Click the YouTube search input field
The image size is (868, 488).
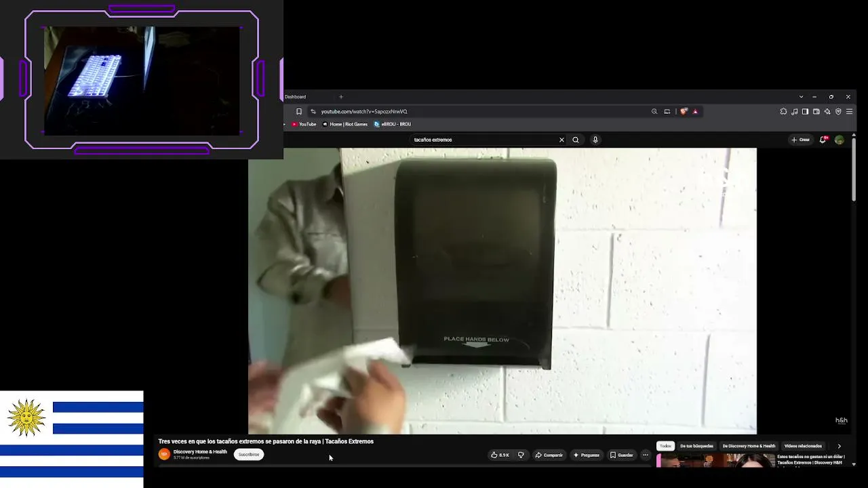pos(485,140)
